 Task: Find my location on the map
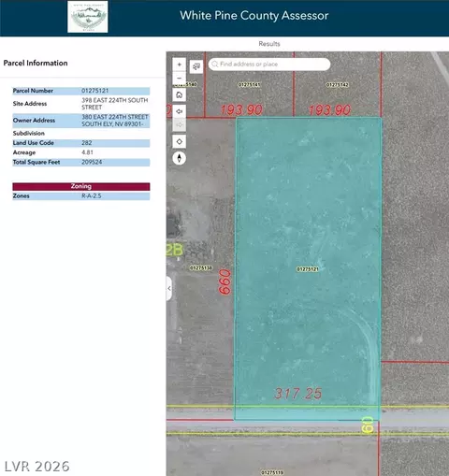pos(180,141)
